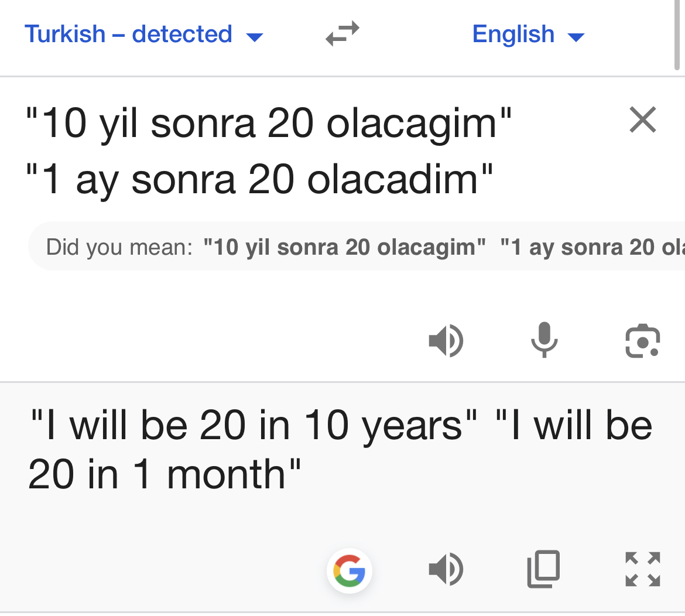Click the Google G logo button
685x616 pixels.
coord(350,570)
